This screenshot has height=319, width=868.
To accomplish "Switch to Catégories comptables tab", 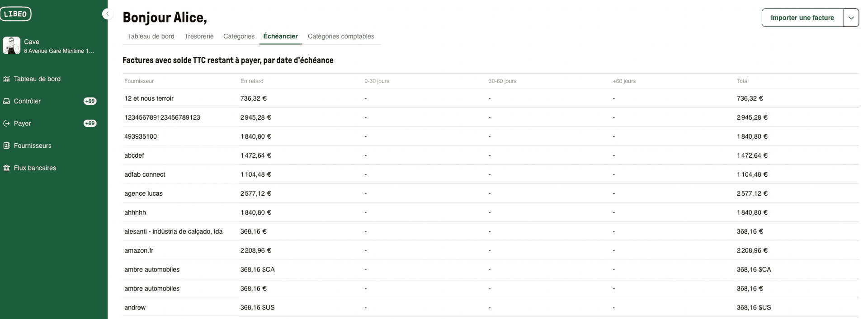I will (341, 36).
